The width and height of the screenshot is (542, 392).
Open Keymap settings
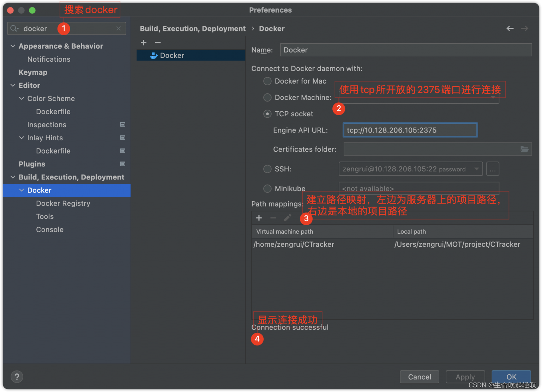pyautogui.click(x=33, y=72)
